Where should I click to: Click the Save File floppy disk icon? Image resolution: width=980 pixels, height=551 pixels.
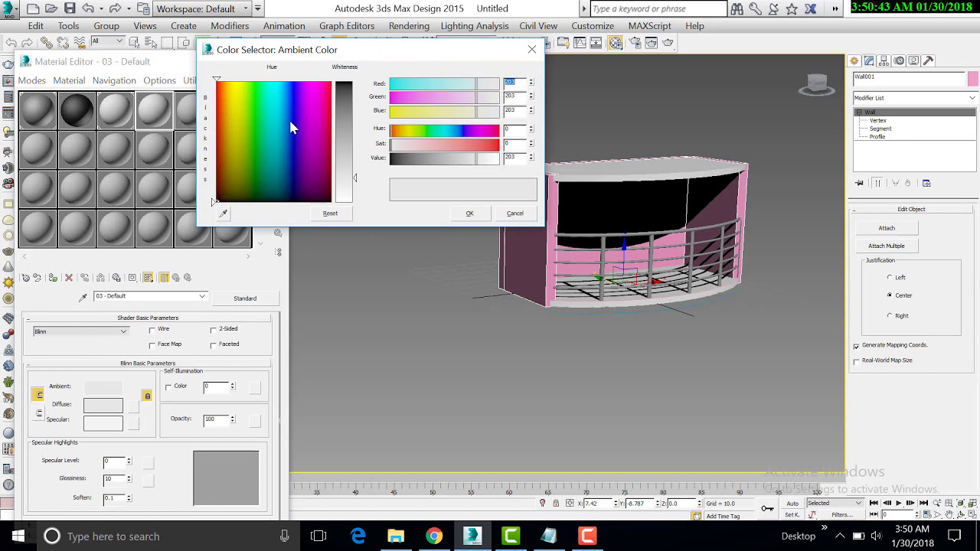[x=70, y=8]
